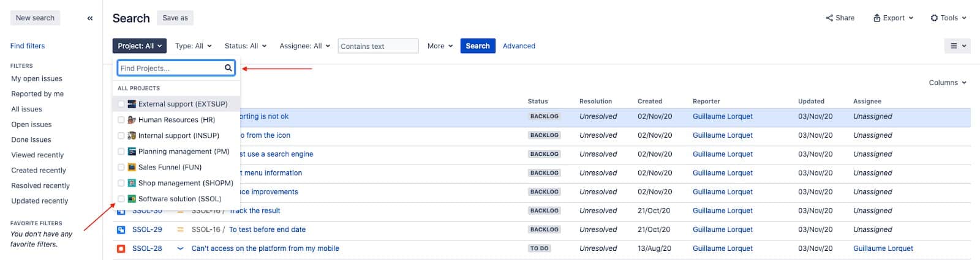Open the Columns dropdown
The height and width of the screenshot is (260, 980).
pyautogui.click(x=948, y=83)
